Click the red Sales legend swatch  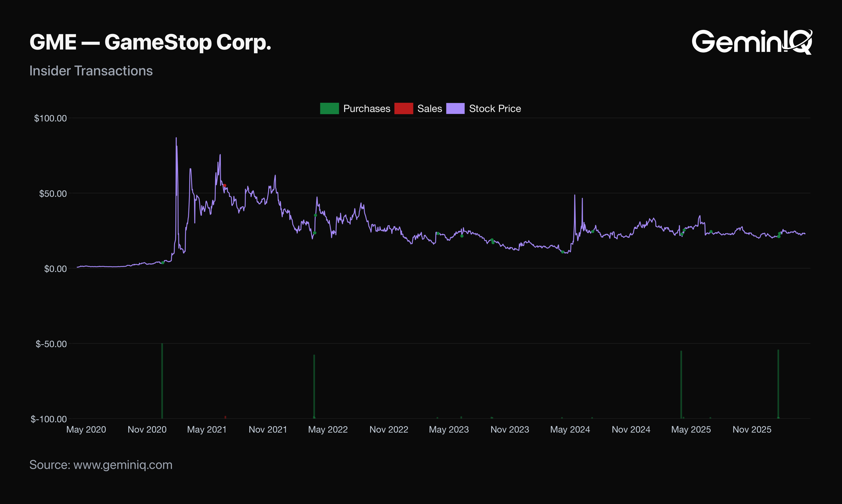coord(403,108)
